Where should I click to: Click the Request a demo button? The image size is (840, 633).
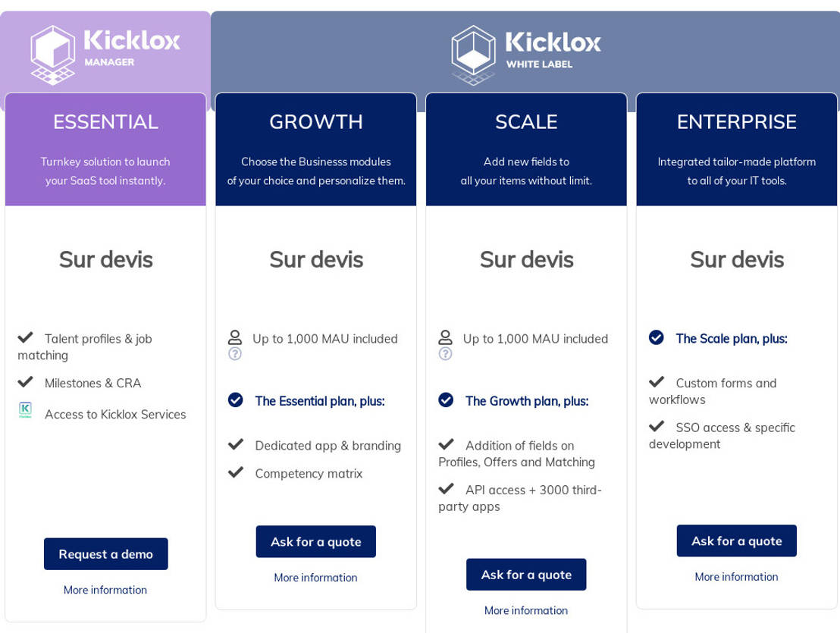105,553
